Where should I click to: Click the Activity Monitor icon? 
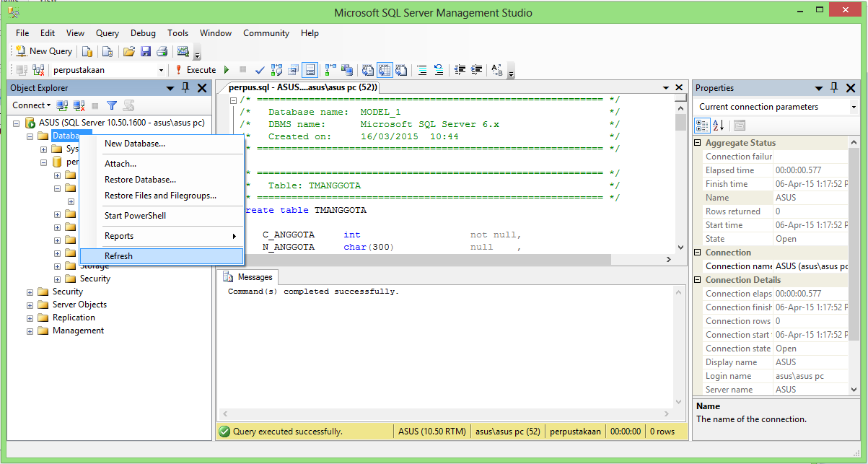[183, 51]
